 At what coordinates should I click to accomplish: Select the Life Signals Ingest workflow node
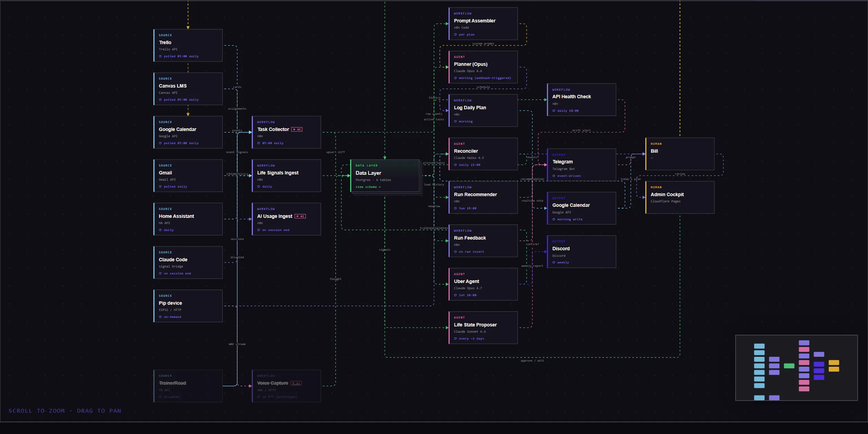[286, 176]
